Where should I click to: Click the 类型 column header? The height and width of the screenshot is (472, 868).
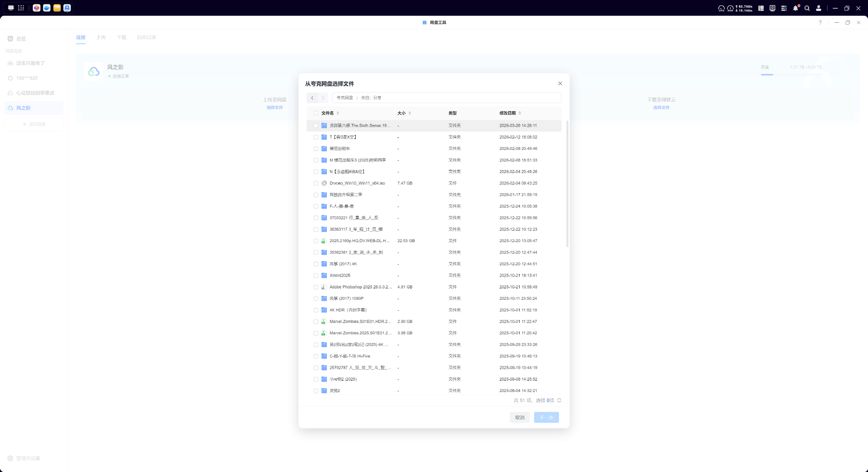(452, 113)
